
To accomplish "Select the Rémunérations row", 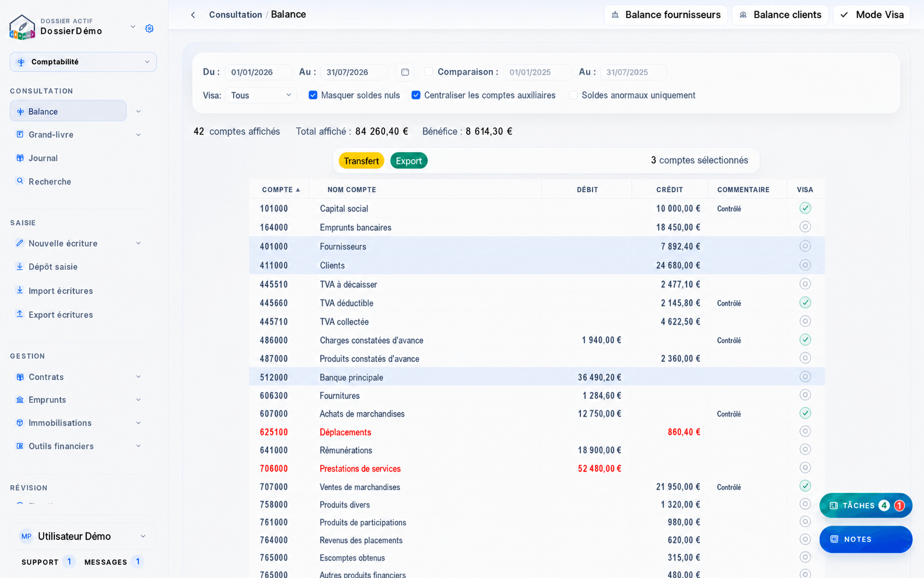I will pos(537,450).
